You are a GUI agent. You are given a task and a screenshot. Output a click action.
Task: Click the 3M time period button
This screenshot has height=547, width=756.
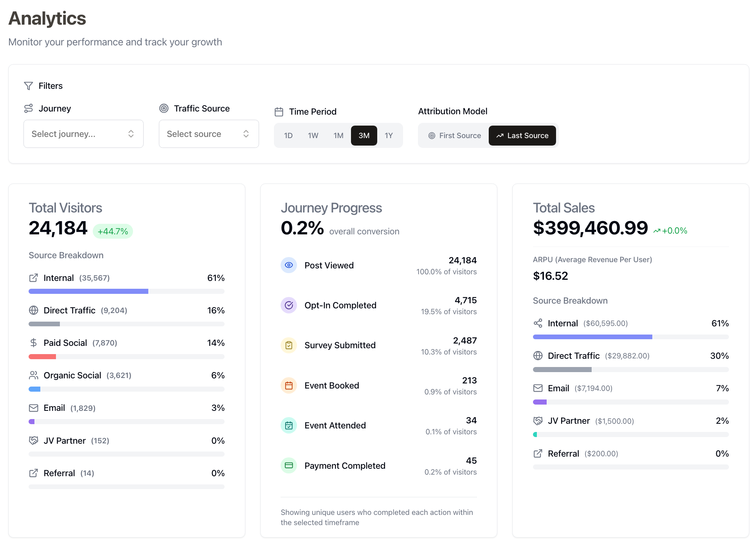[x=364, y=135]
